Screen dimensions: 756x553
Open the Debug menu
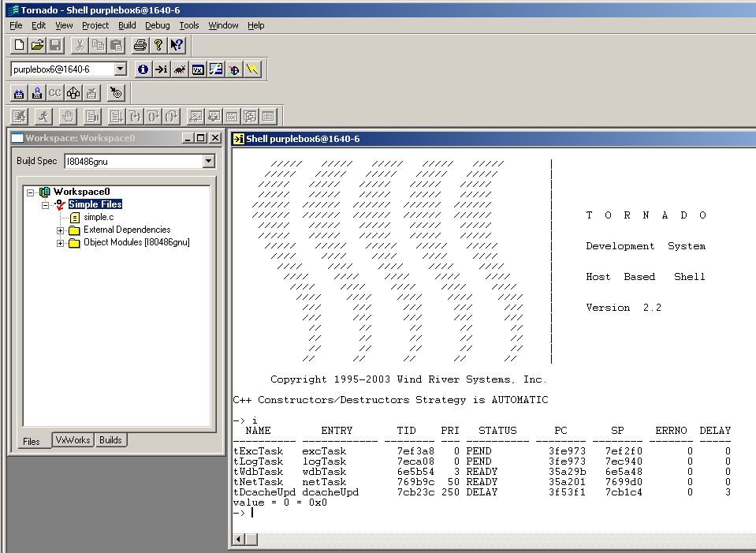(x=157, y=25)
